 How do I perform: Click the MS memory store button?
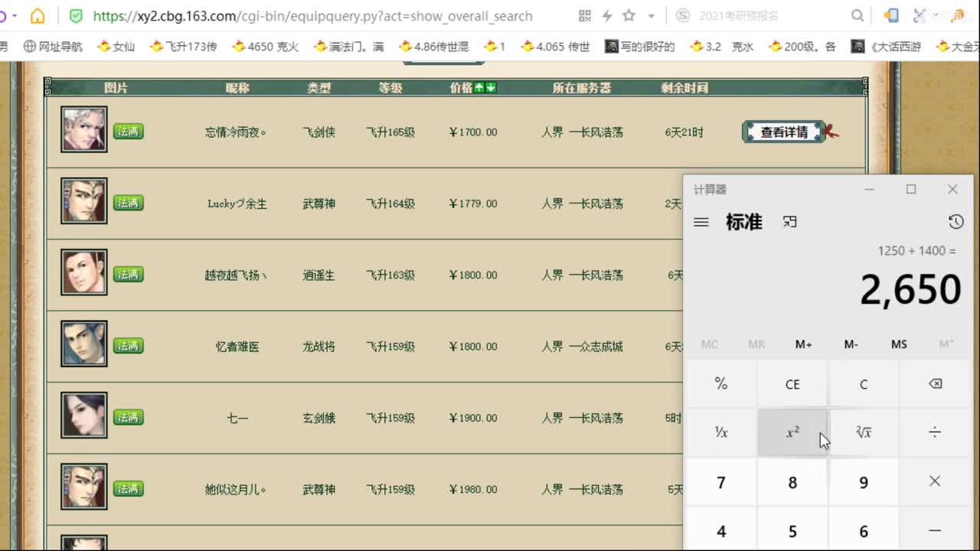(x=899, y=344)
